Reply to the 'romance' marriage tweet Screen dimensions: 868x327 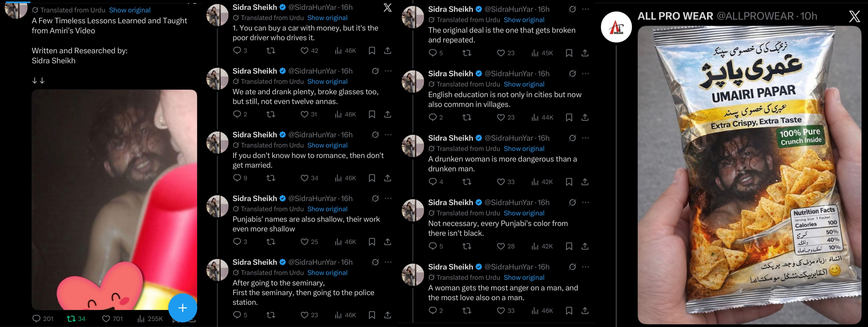click(237, 178)
